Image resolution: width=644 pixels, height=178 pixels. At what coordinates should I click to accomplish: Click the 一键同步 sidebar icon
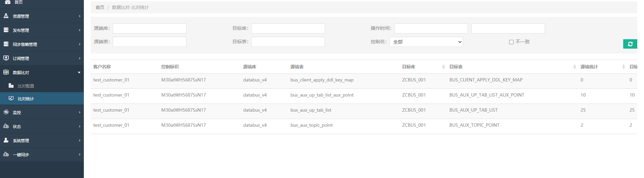(6, 155)
